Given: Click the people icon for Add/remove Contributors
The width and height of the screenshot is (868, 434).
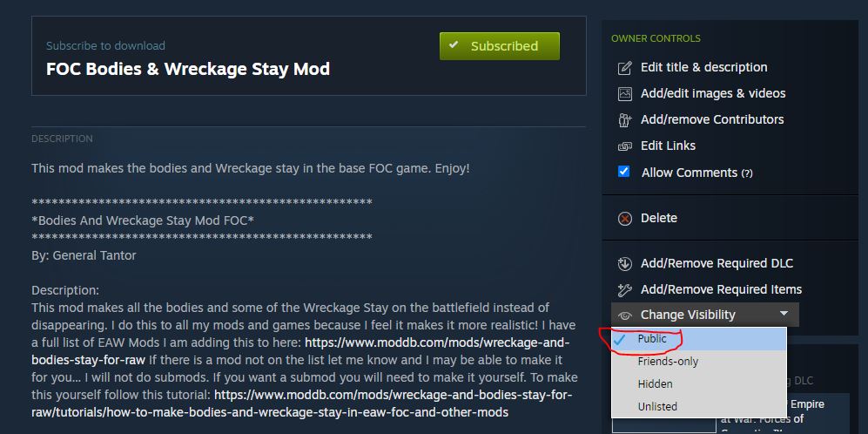Looking at the screenshot, I should [x=624, y=120].
